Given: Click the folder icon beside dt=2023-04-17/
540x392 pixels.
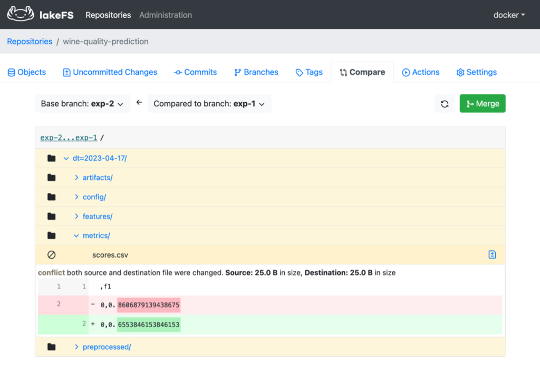Looking at the screenshot, I should (x=52, y=158).
